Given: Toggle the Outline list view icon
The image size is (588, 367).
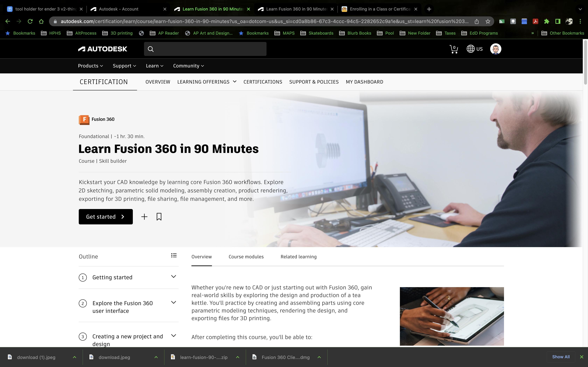Looking at the screenshot, I should [174, 255].
